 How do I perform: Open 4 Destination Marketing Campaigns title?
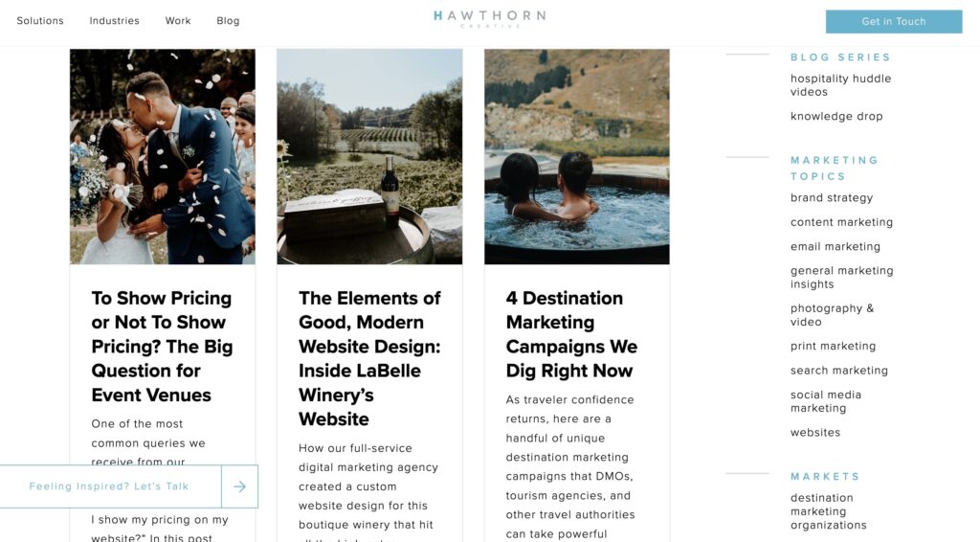571,334
